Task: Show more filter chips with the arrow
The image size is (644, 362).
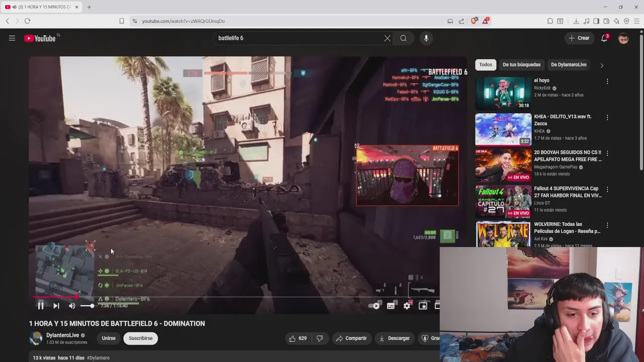Action: click(602, 65)
